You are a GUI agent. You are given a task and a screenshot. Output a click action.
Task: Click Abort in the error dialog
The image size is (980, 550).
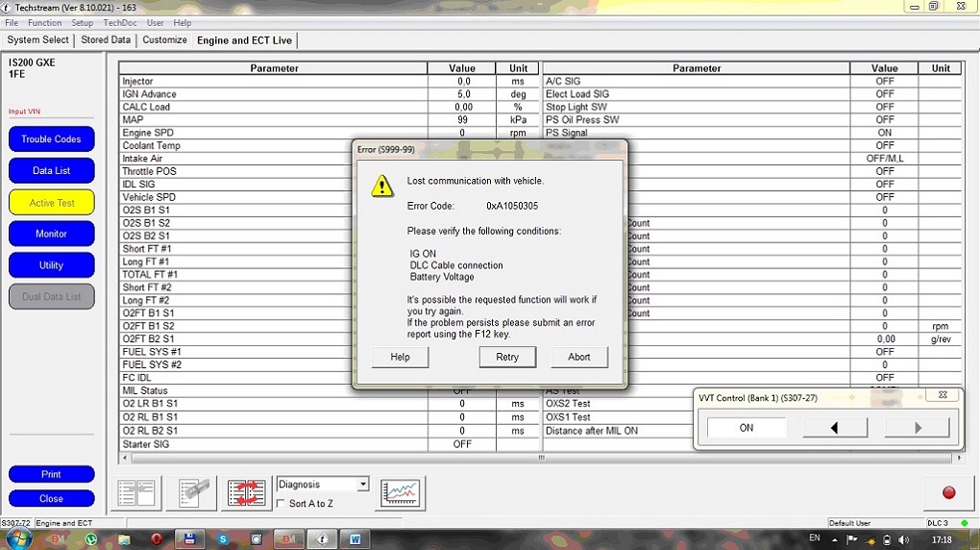tap(578, 357)
